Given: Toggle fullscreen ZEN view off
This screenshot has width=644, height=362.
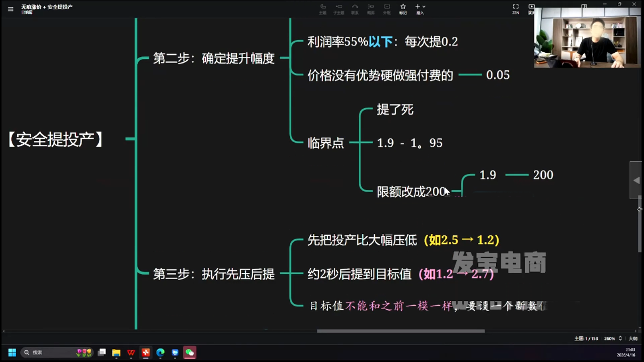Looking at the screenshot, I should 516,6.
